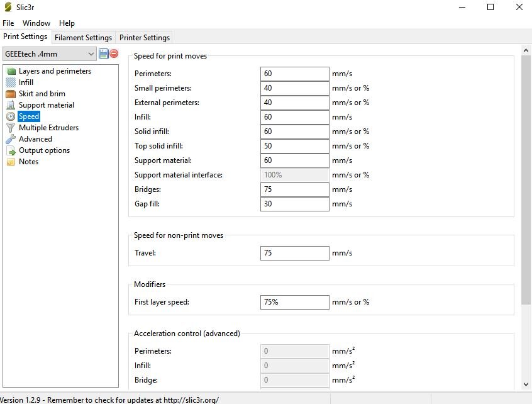Click the Version 1.2.9 status bar text
Image resolution: width=532 pixels, height=404 pixels.
click(x=109, y=400)
